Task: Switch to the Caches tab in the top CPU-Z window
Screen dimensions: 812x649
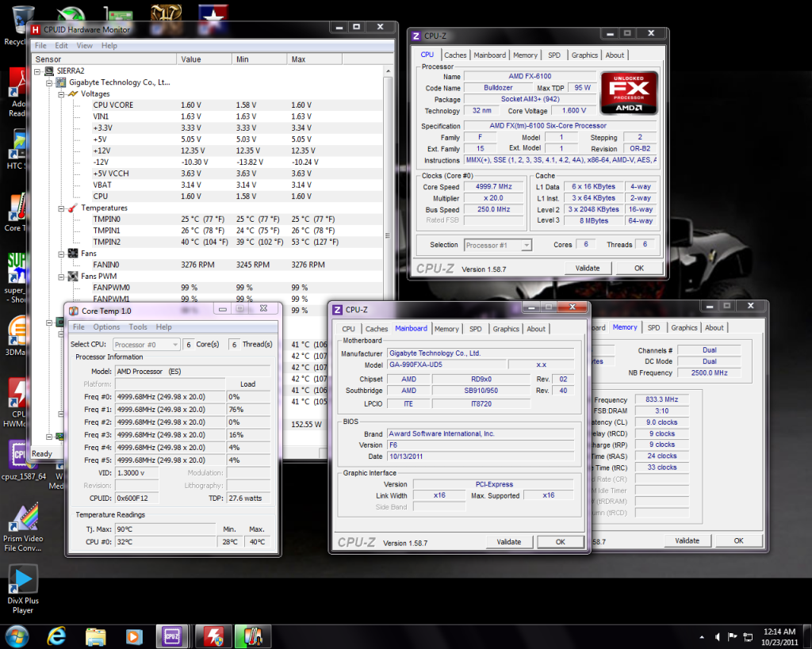Action: (455, 55)
